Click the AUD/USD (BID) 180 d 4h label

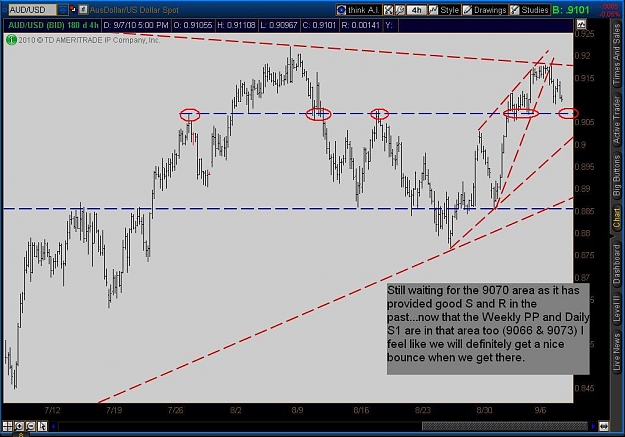53,25
